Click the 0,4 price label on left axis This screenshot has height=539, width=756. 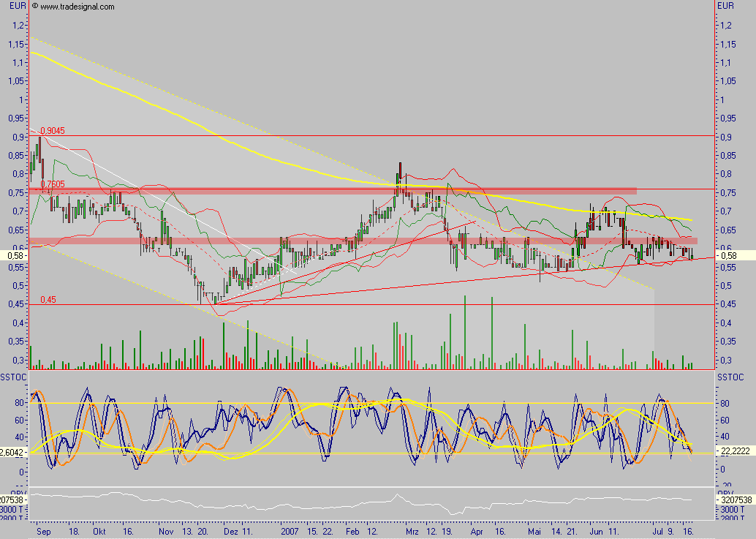[x=18, y=323]
